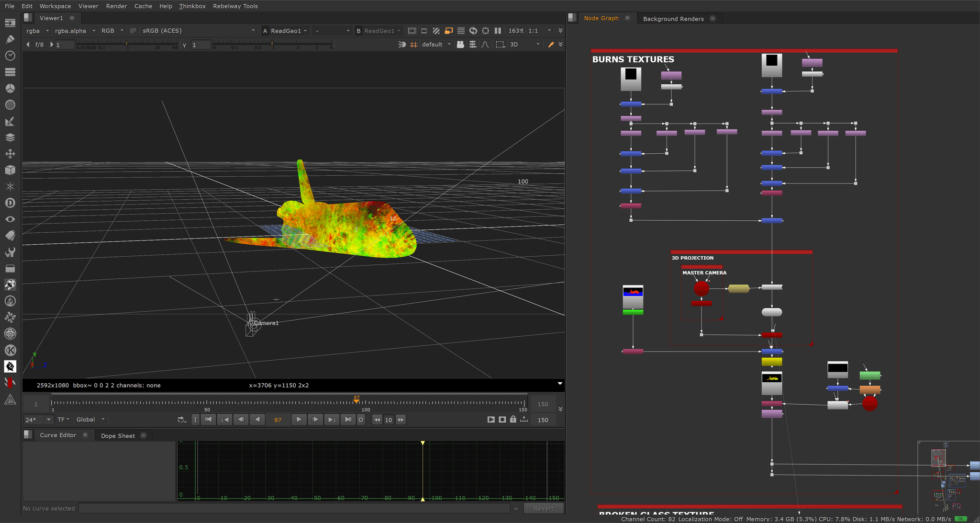Screen dimensions: 980x523
Task: Click the camera lock icon in viewer
Action: [x=460, y=45]
